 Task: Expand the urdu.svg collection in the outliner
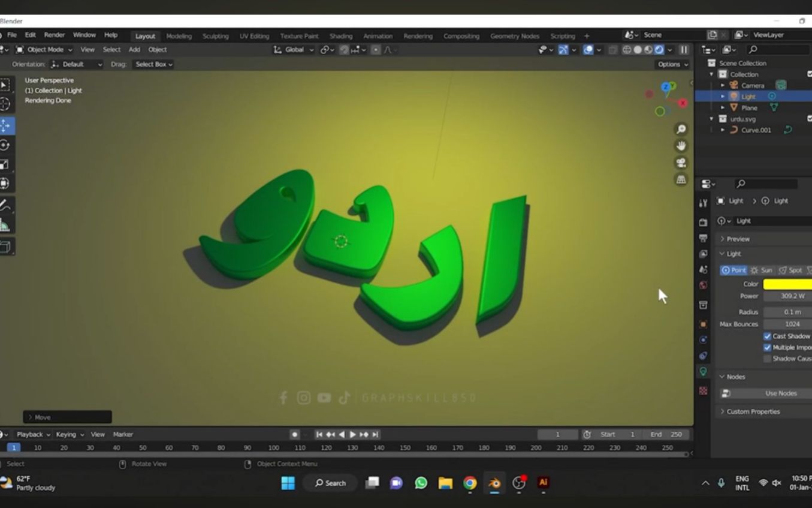pos(712,119)
